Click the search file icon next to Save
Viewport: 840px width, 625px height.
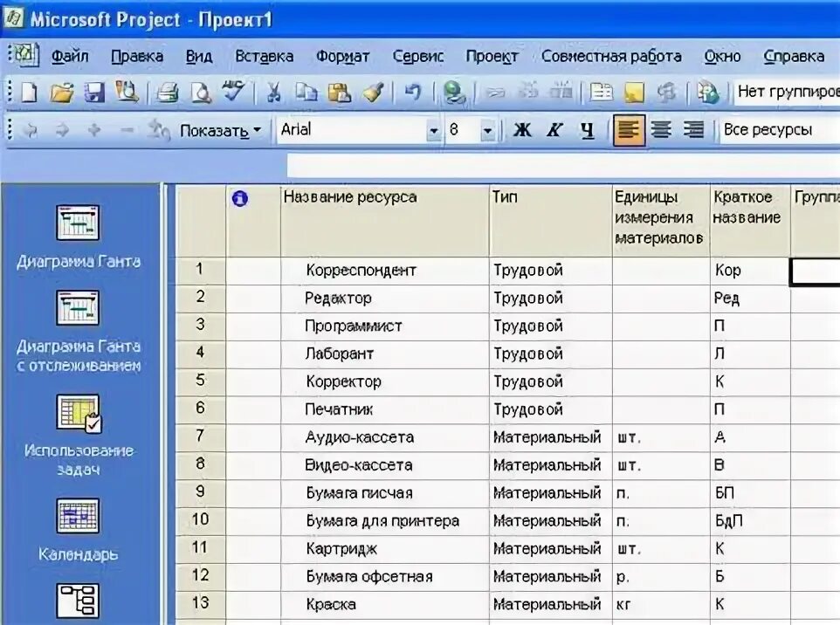point(127,93)
